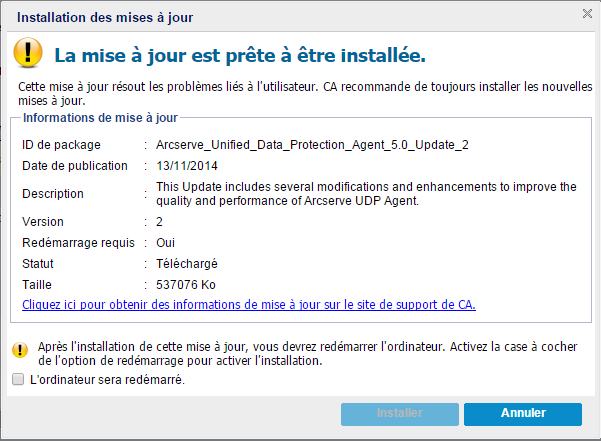Click the "La mise à jour est prête" heading
The image size is (601, 441).
pos(240,53)
